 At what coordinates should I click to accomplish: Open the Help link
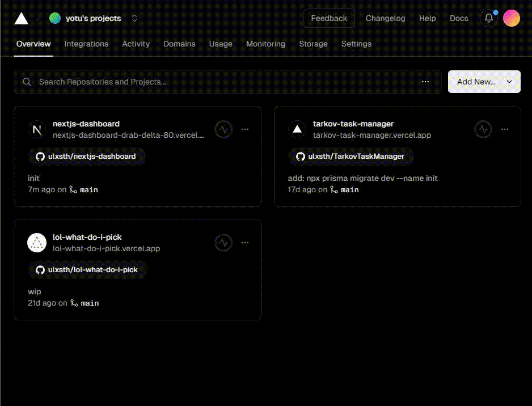[x=428, y=18]
